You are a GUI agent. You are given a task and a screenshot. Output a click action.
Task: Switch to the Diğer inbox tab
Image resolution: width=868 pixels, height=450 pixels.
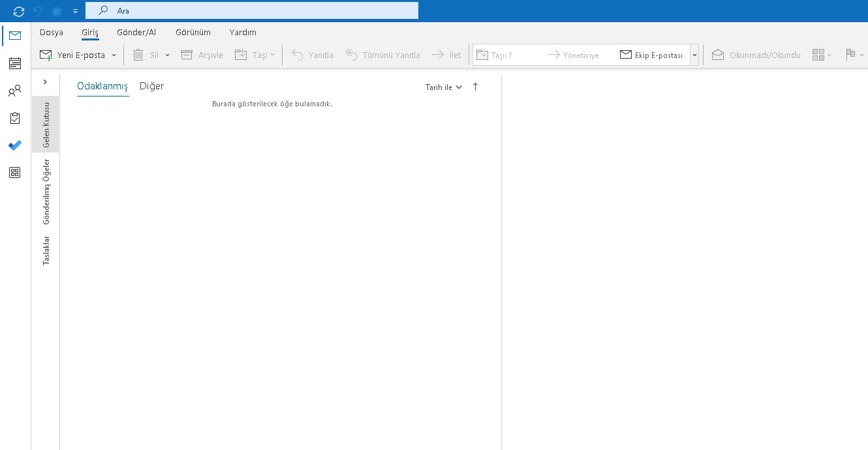pos(151,86)
